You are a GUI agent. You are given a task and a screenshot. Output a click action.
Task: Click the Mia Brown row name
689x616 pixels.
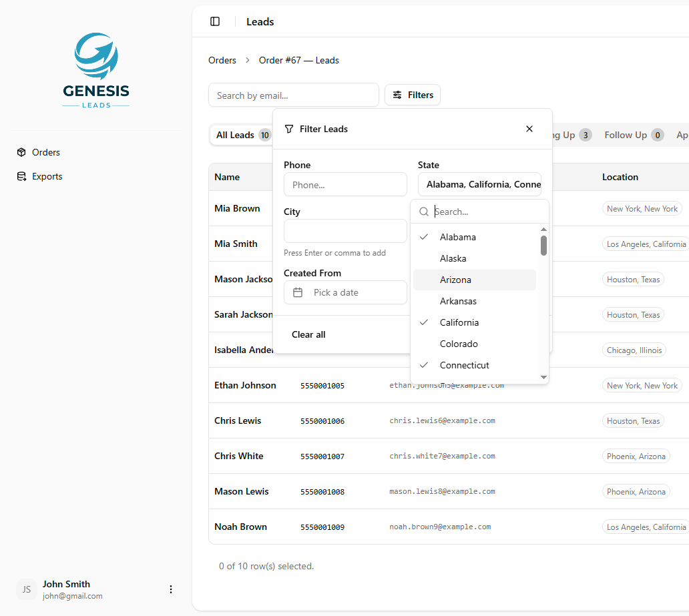coord(237,208)
